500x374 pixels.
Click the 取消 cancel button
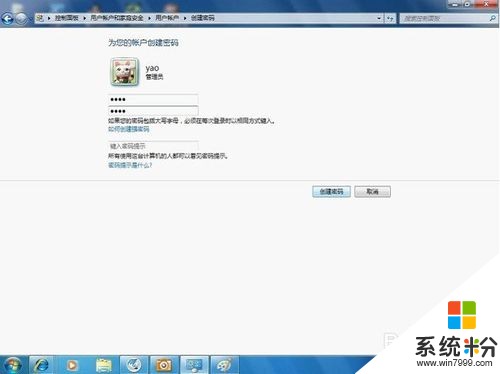[x=372, y=192]
